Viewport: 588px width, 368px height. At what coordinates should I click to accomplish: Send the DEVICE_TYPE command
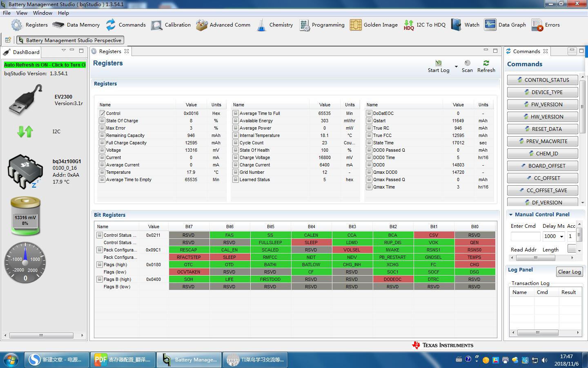pos(543,92)
